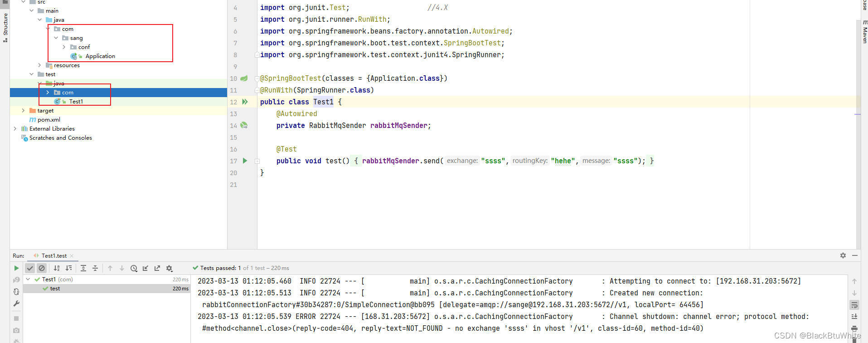Screen dimensions: 868x343
Task: Toggle auto-test rerun icon
Action: pyautogui.click(x=16, y=292)
